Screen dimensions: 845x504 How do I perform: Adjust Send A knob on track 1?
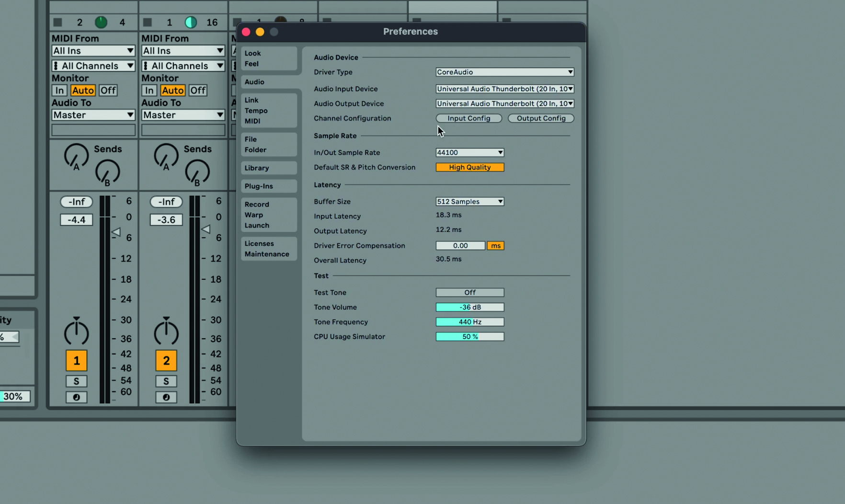76,156
